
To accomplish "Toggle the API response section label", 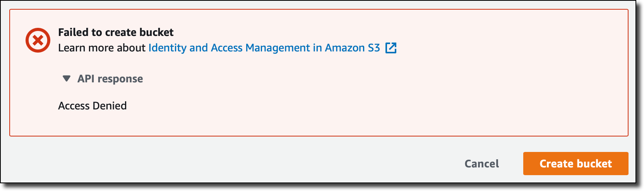I will coord(110,79).
